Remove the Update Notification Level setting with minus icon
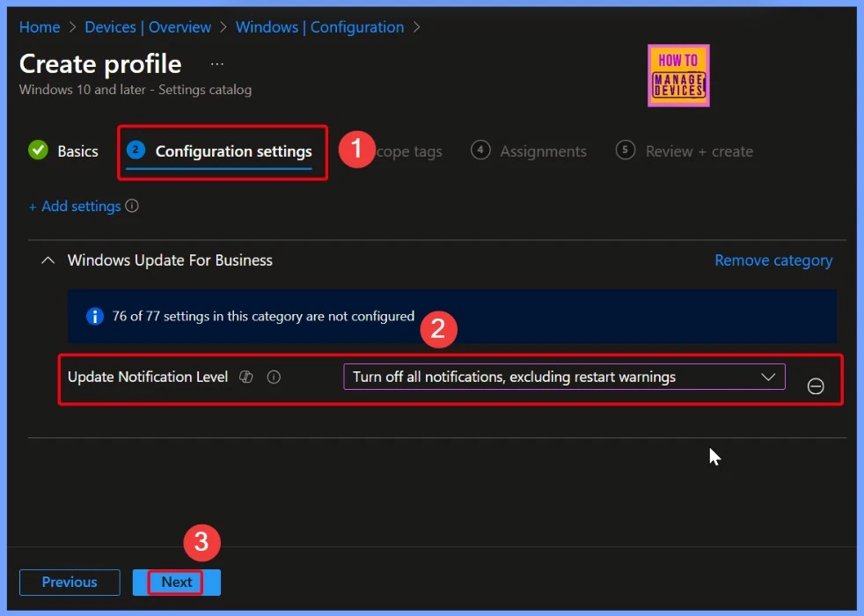Screen dimensions: 864x616 [816, 386]
